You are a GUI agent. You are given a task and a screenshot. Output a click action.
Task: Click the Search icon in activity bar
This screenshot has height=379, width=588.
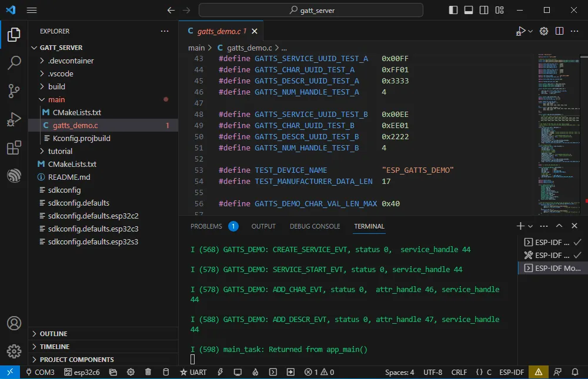coord(14,62)
